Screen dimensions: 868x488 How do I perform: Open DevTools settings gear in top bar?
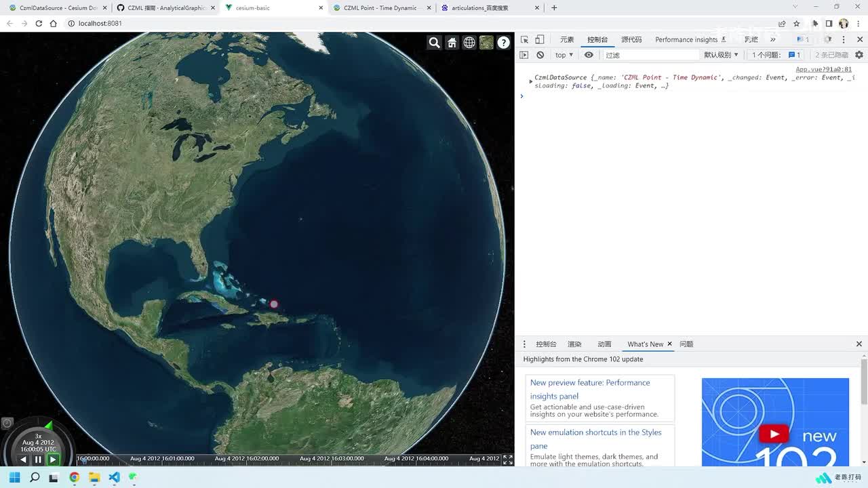coord(828,39)
